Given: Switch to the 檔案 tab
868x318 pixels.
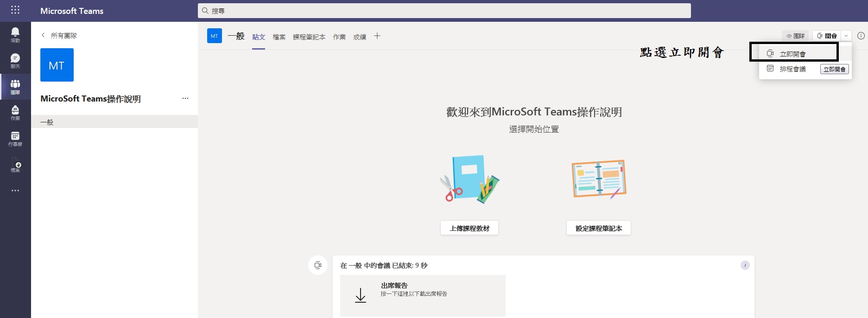Looking at the screenshot, I should click(x=279, y=37).
